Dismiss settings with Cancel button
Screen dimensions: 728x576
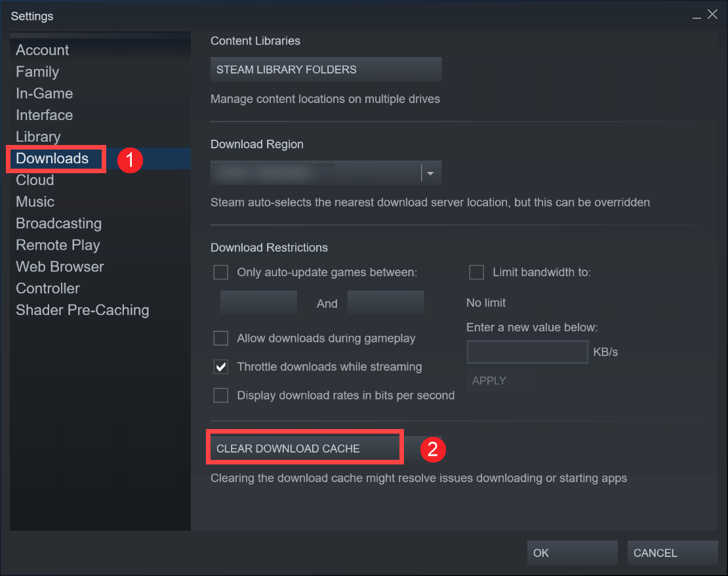[673, 553]
